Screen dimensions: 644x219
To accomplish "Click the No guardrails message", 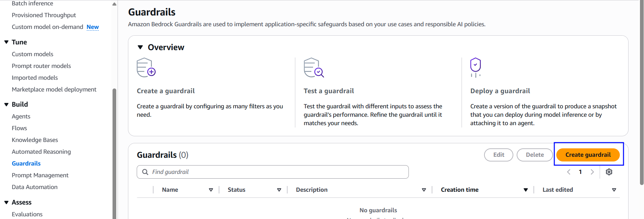I will tap(378, 210).
